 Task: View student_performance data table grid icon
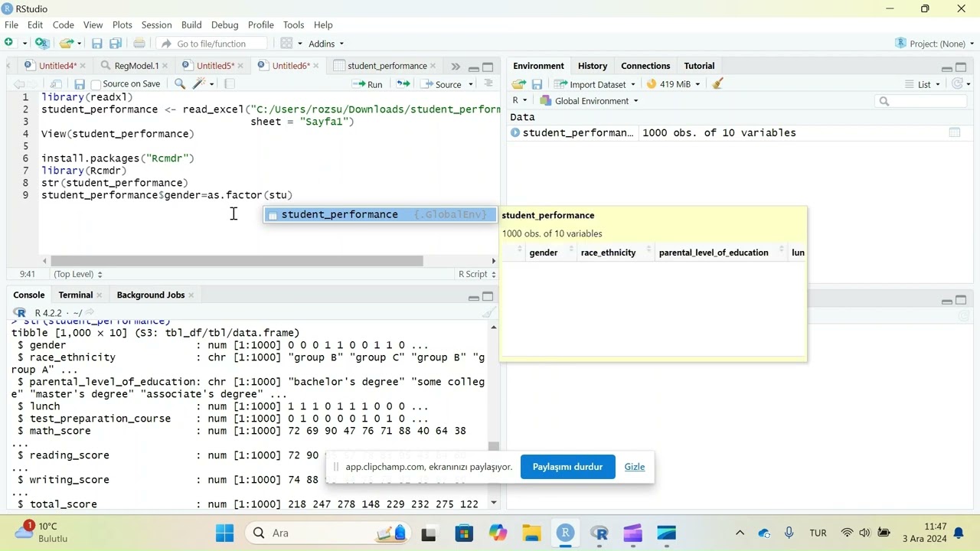coord(955,132)
